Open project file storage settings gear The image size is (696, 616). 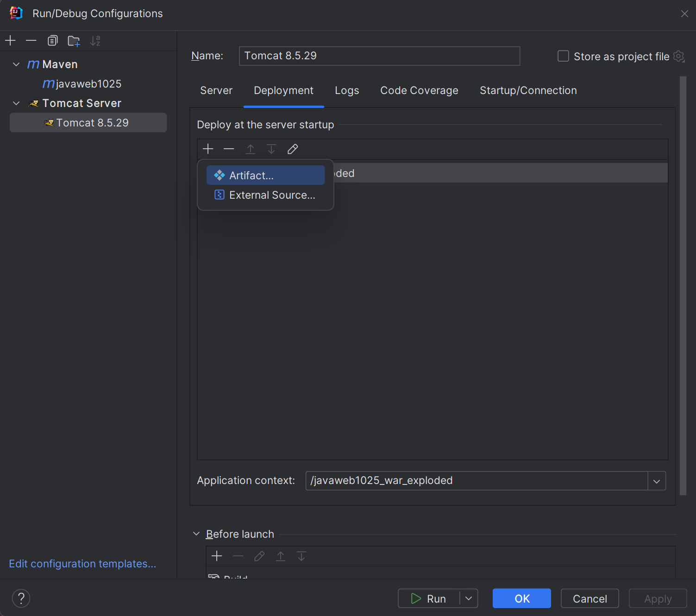tap(679, 57)
